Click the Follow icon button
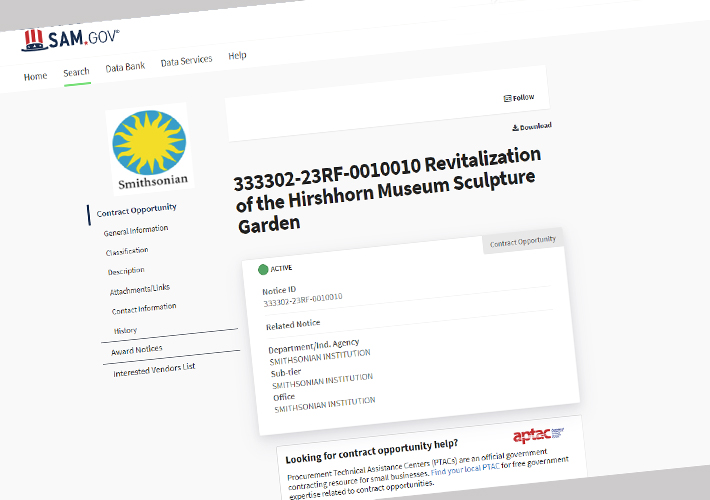Viewport: 710px width, 500px height. (x=519, y=98)
